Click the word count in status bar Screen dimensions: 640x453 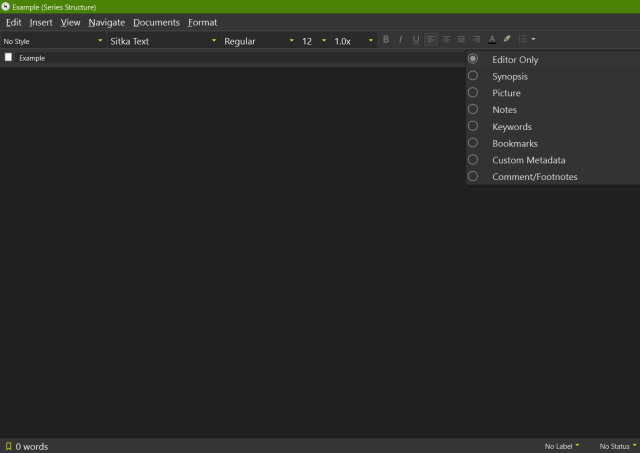(32, 446)
